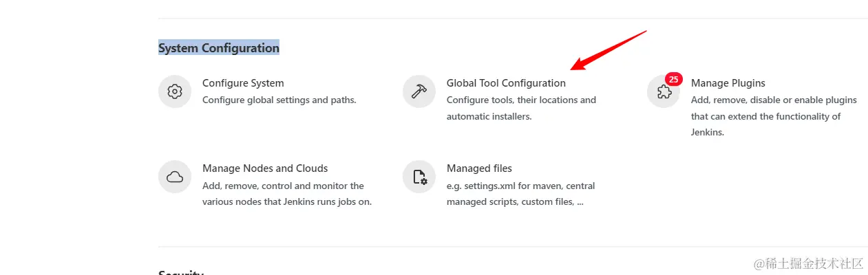This screenshot has height=275, width=868.
Task: Click the Configure System gear icon
Action: click(x=175, y=91)
